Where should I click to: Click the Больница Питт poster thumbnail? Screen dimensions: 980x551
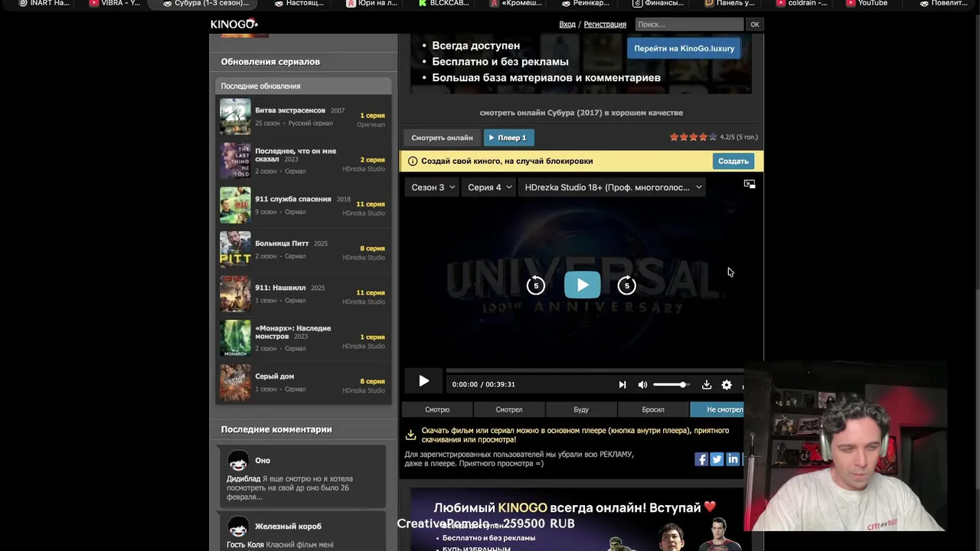235,249
